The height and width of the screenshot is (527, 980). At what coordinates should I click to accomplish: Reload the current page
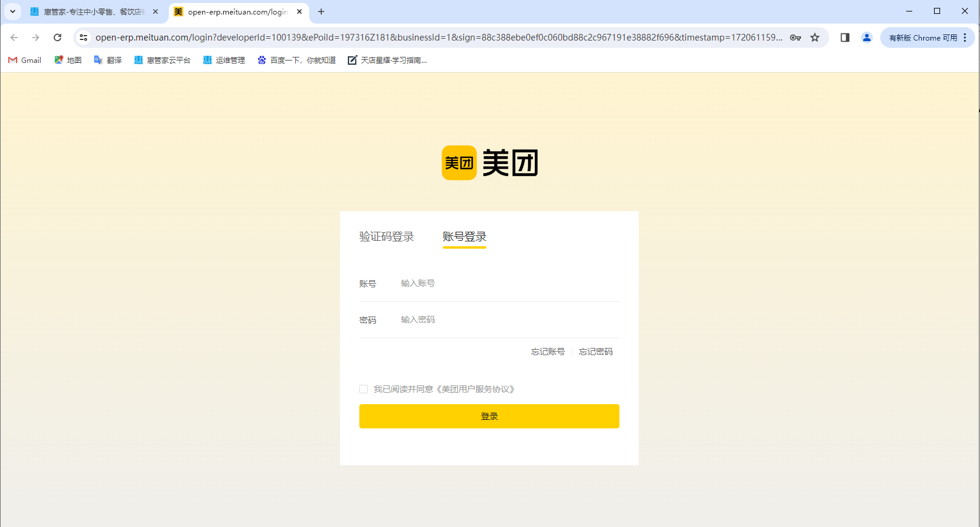tap(57, 38)
